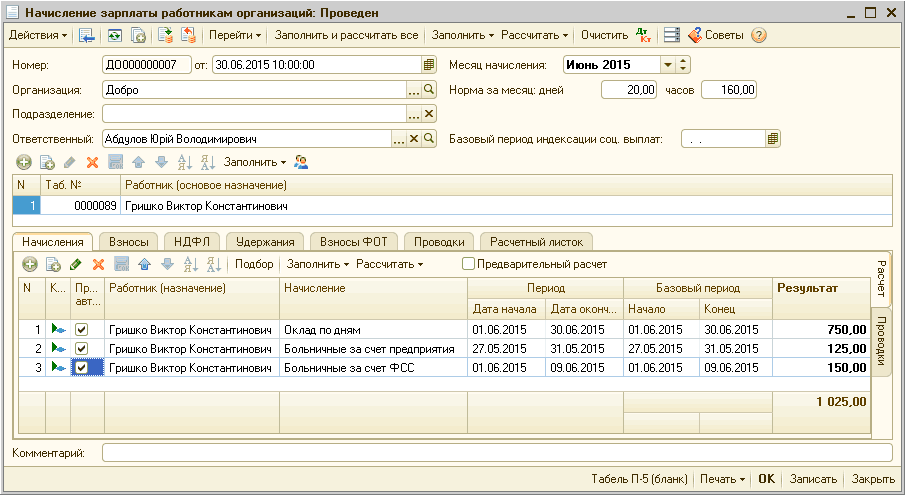Open calendar icon in the document date field
The width and height of the screenshot is (905, 495).
coord(429,65)
